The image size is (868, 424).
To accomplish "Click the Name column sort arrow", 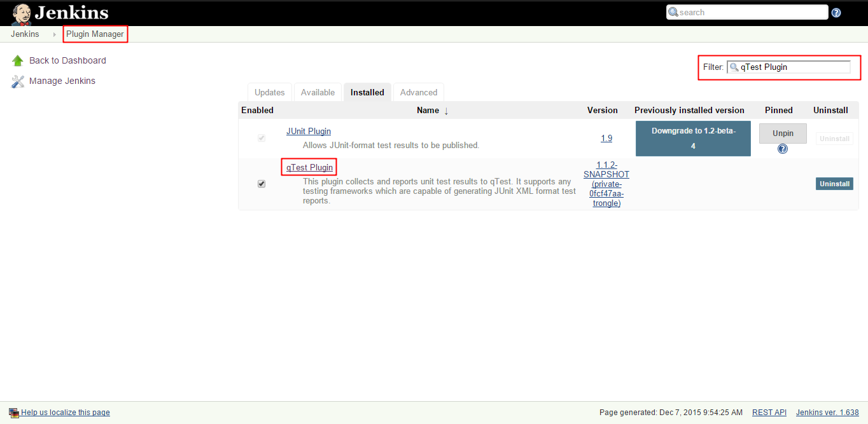I will pyautogui.click(x=446, y=111).
